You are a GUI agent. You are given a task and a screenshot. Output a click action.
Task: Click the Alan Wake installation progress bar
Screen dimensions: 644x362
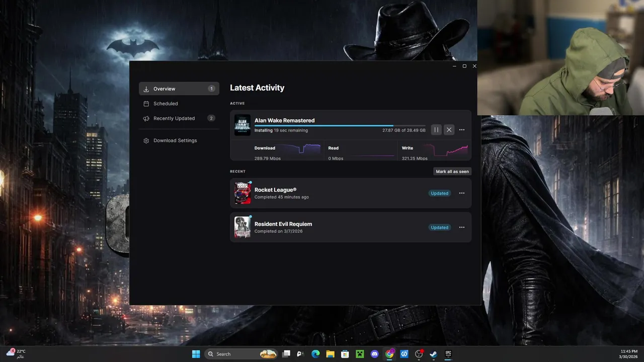(340, 126)
